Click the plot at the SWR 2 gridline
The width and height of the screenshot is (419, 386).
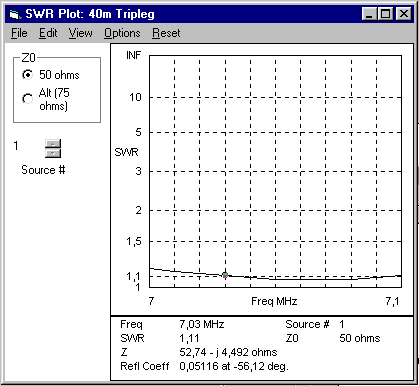(275, 210)
